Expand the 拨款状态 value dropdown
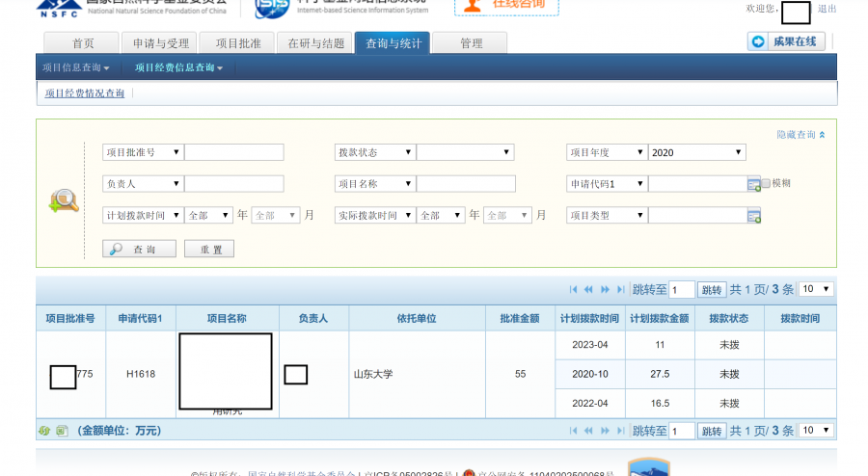This screenshot has height=476, width=868. 466,152
